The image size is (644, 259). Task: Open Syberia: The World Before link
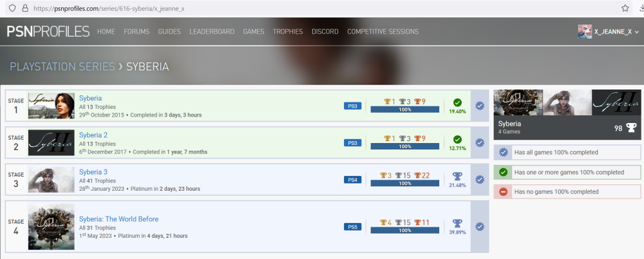tap(118, 219)
